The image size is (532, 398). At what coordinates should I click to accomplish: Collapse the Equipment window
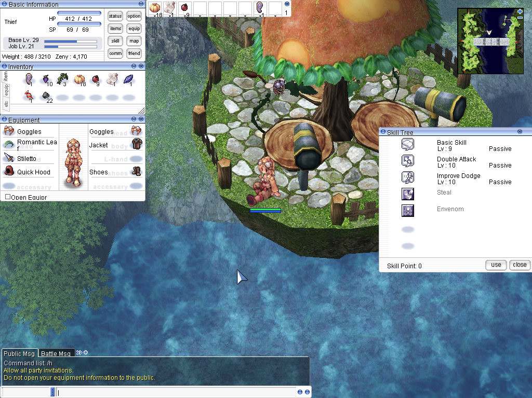pos(134,119)
